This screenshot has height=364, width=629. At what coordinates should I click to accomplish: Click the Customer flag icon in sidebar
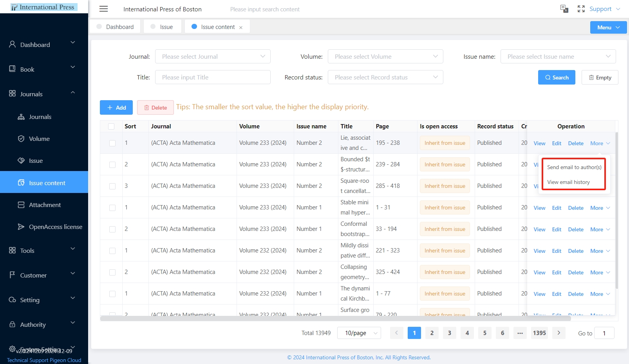pos(13,275)
